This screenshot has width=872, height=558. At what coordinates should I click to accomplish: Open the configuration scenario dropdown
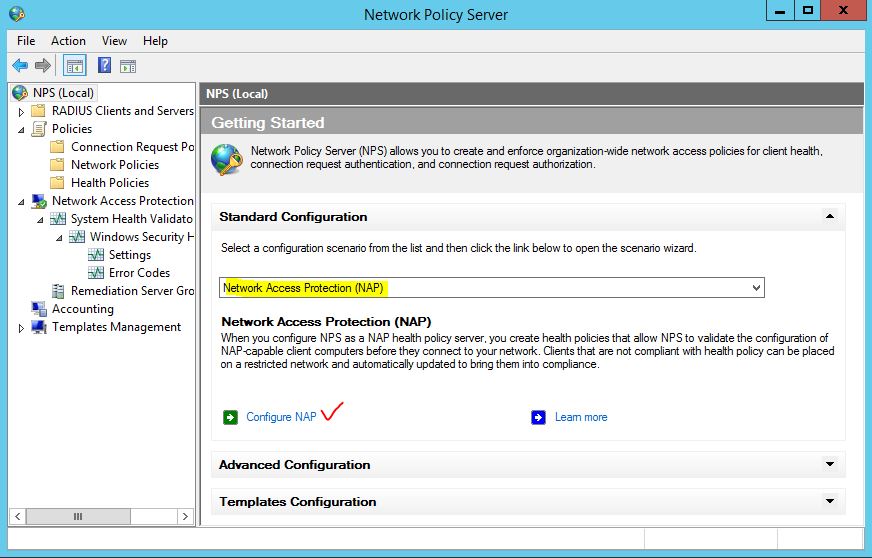[x=756, y=288]
